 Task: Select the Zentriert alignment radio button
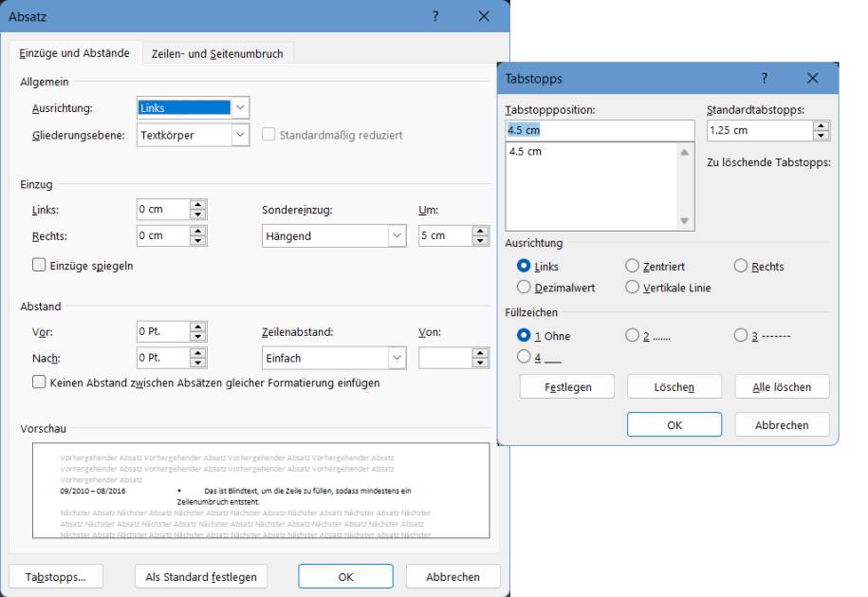click(633, 267)
